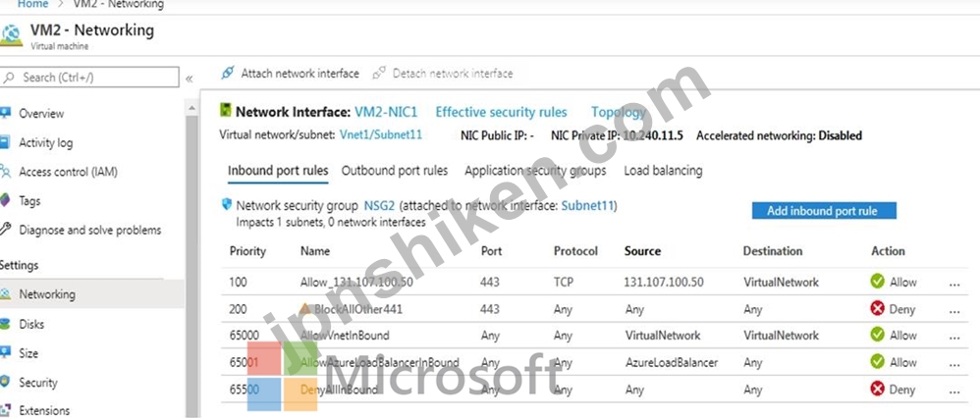The width and height of the screenshot is (980, 418).
Task: Open the VM2-NIC1 network interface link
Action: [386, 112]
